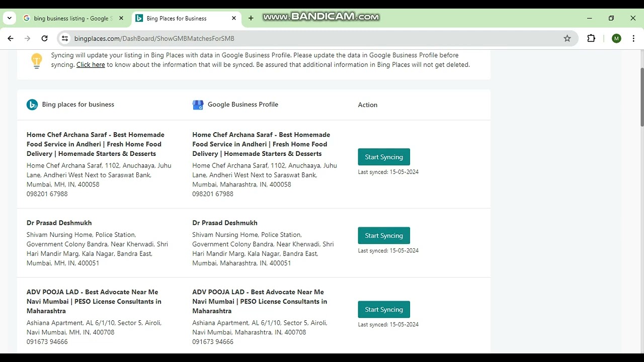Reload the current page

[44, 38]
